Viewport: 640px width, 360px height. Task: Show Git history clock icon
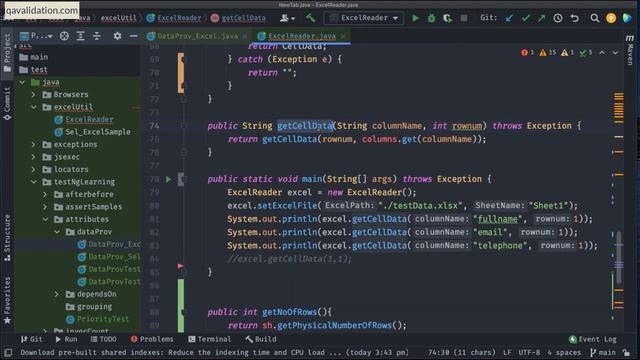click(x=558, y=18)
